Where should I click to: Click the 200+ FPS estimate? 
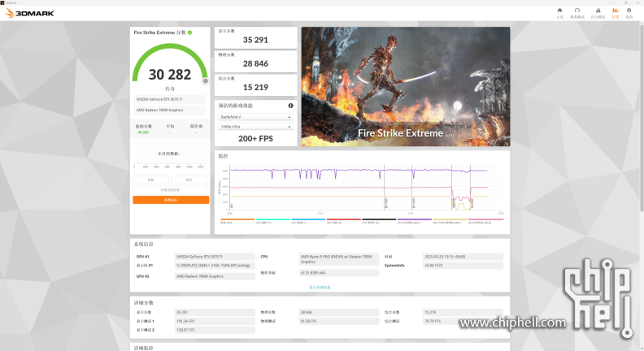click(255, 139)
